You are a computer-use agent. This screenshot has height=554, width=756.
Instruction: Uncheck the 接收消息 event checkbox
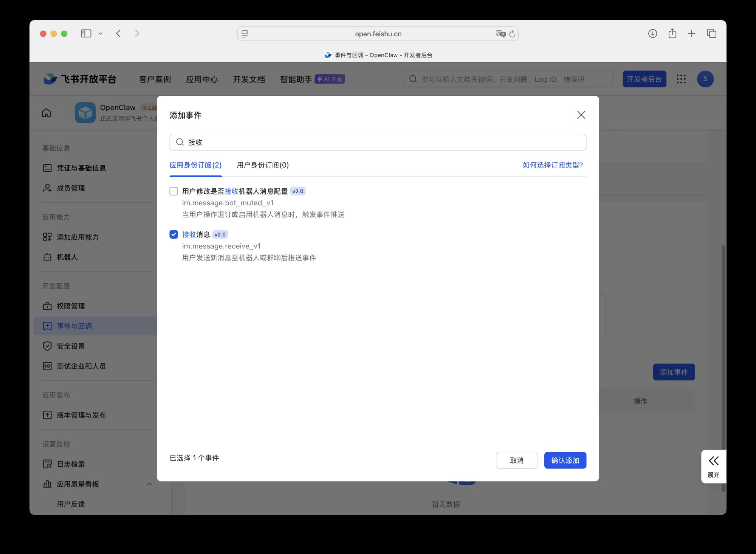pyautogui.click(x=174, y=234)
